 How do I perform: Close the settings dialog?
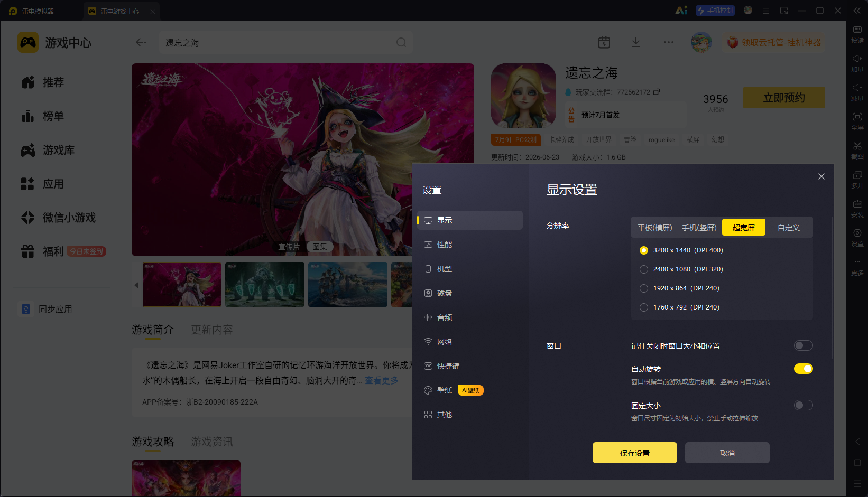(x=821, y=176)
